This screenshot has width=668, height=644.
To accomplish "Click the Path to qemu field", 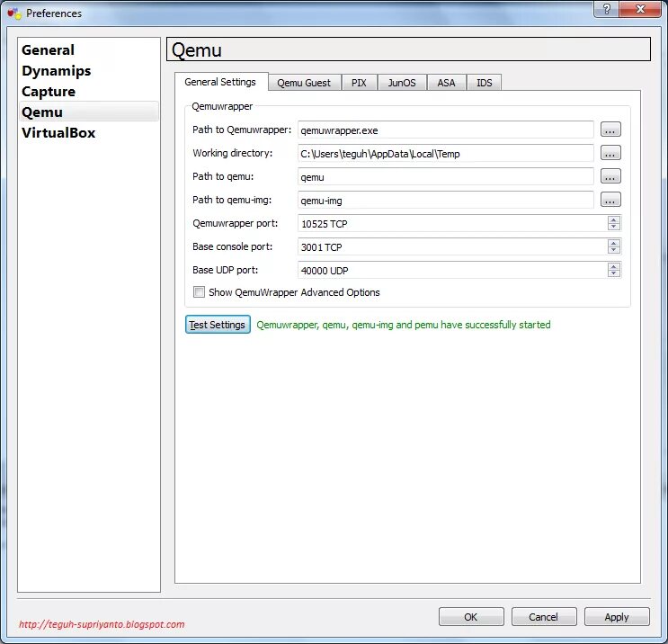I will coord(445,177).
